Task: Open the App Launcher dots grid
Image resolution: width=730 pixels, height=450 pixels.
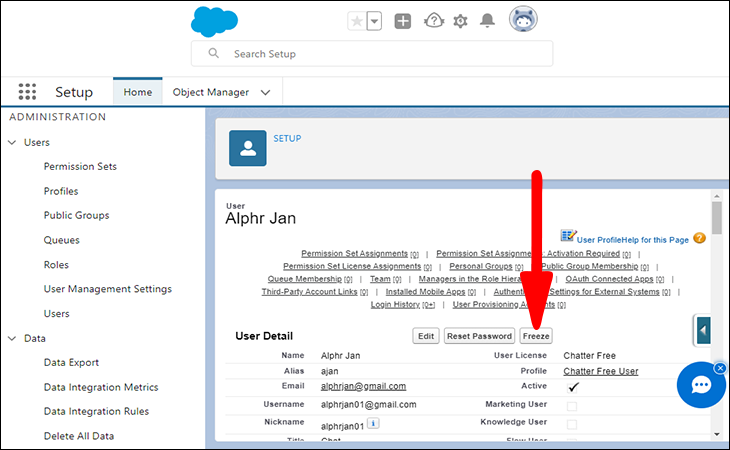Action: tap(27, 92)
